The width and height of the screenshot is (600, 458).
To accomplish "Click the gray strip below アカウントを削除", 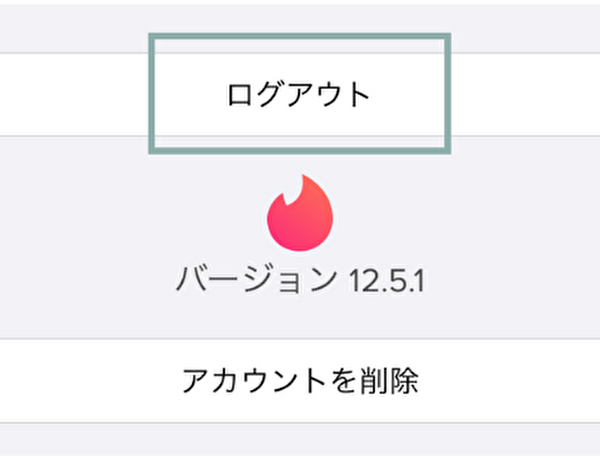I will click(x=300, y=441).
